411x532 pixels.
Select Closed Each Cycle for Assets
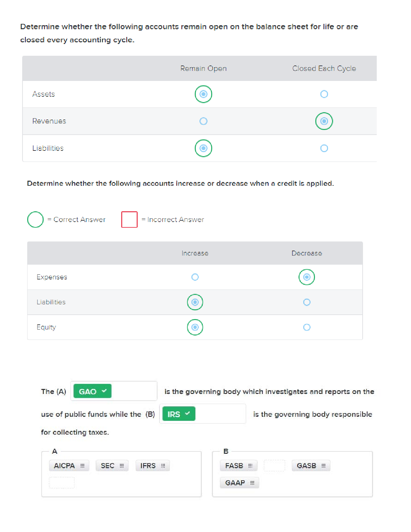(324, 94)
